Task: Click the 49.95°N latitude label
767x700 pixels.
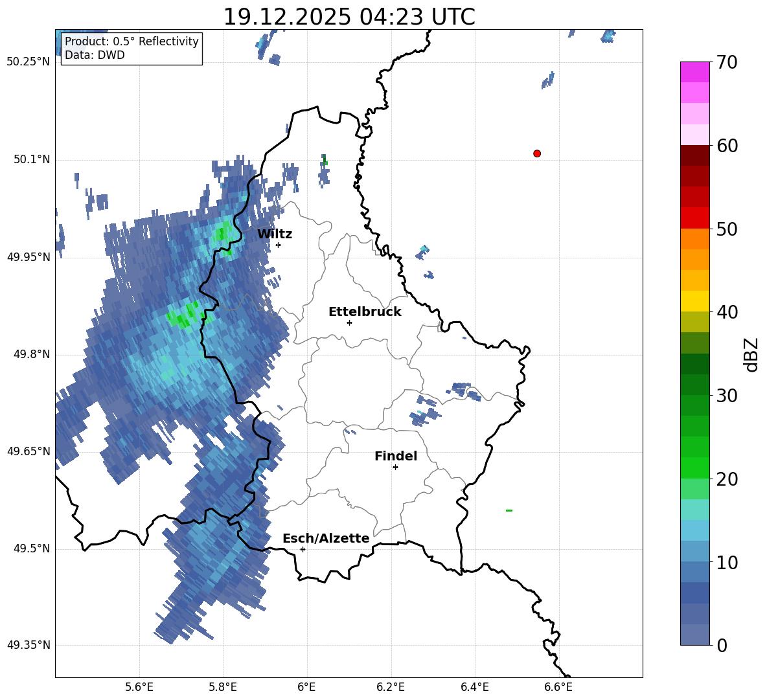Action: click(x=29, y=257)
